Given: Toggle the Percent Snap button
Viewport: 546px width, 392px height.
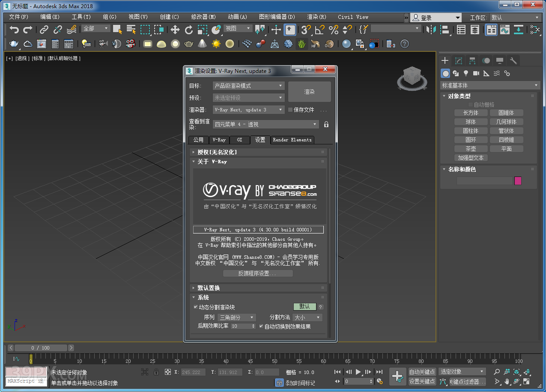Looking at the screenshot, I should (x=333, y=30).
